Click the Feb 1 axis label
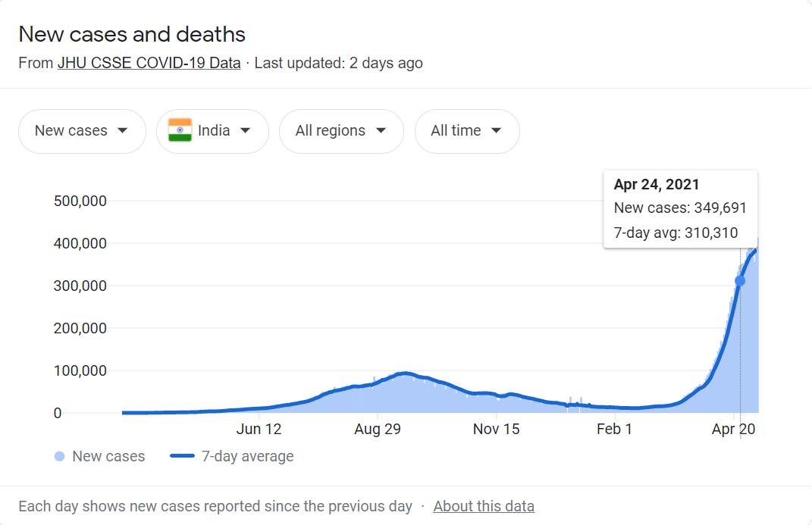 point(614,430)
